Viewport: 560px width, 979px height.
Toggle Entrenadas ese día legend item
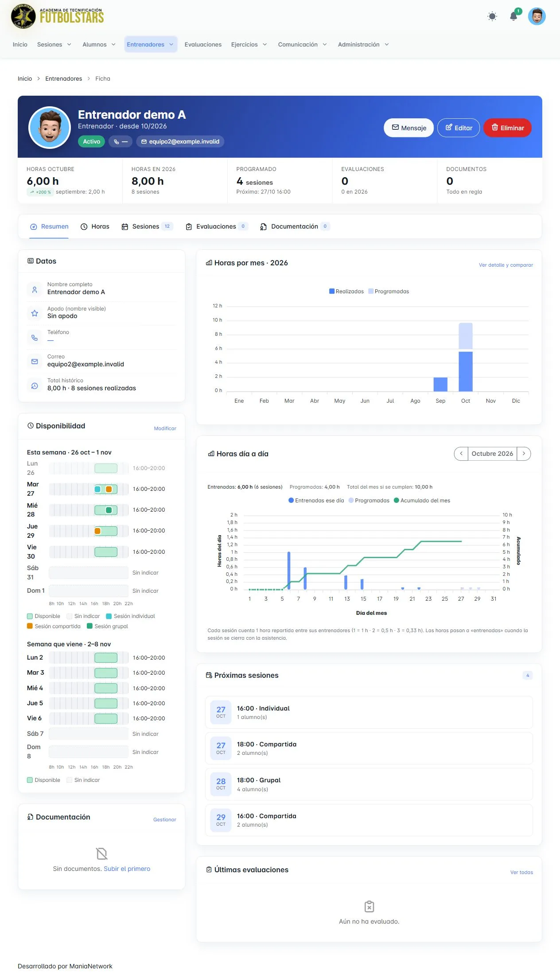click(316, 501)
